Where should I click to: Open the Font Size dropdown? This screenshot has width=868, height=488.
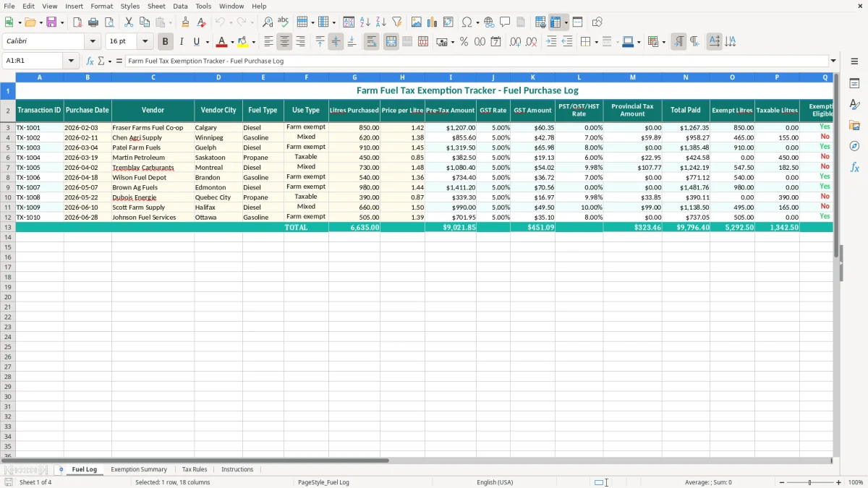[145, 42]
